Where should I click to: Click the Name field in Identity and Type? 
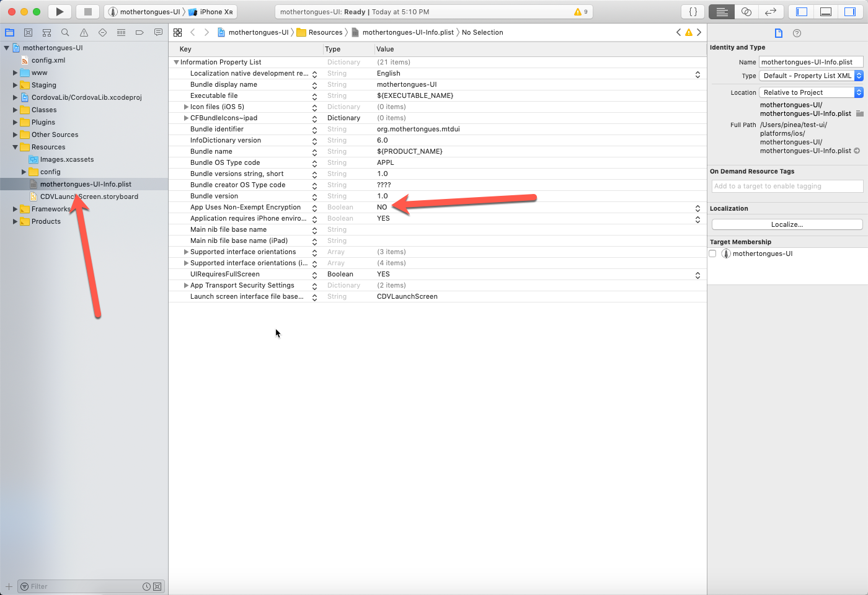(811, 62)
